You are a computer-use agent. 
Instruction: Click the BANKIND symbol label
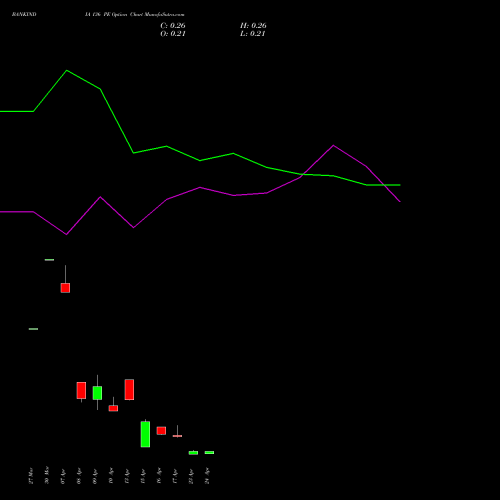tap(24, 14)
